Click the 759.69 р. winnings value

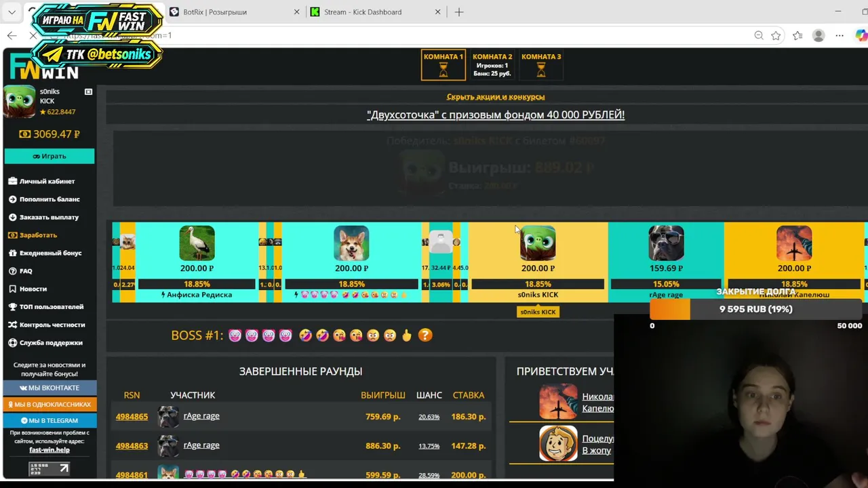click(382, 417)
